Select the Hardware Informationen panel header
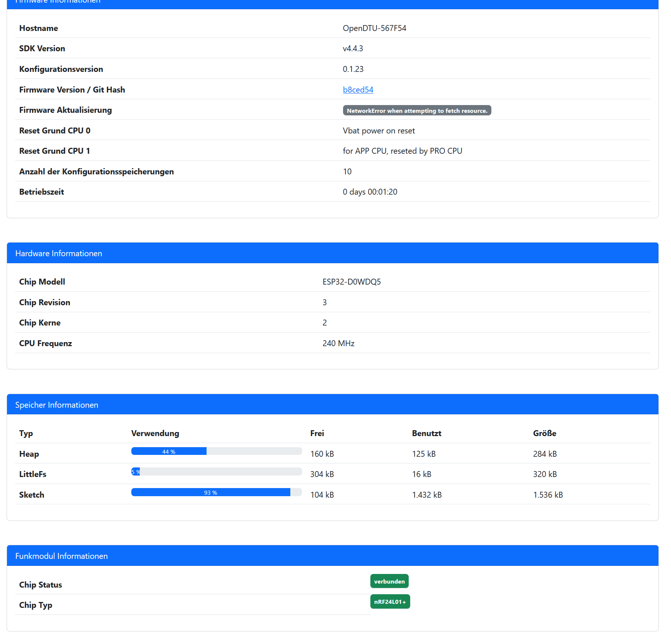Viewport: 671px width, 644px height. (x=58, y=253)
